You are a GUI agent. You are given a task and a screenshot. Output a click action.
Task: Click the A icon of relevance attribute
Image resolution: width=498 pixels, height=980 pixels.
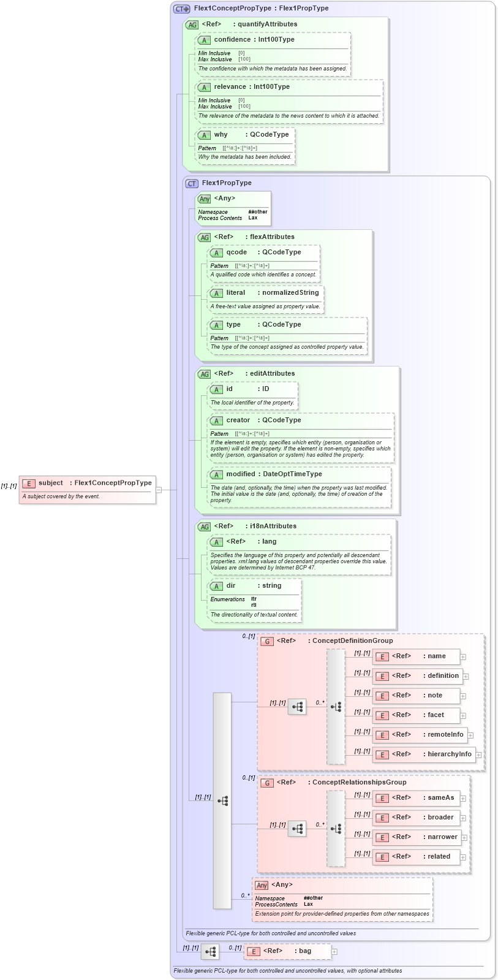click(x=204, y=87)
